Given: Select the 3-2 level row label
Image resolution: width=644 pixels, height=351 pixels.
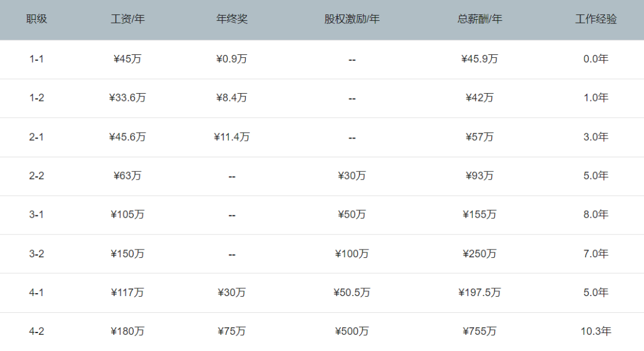Looking at the screenshot, I should pos(36,254).
